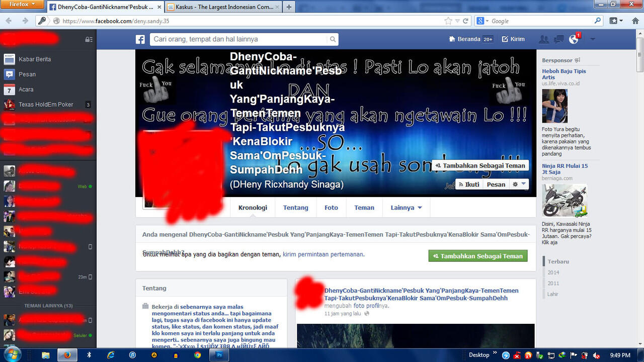Click the Desktop toolbar label in taskbar
This screenshot has height=362, width=644.
click(479, 355)
